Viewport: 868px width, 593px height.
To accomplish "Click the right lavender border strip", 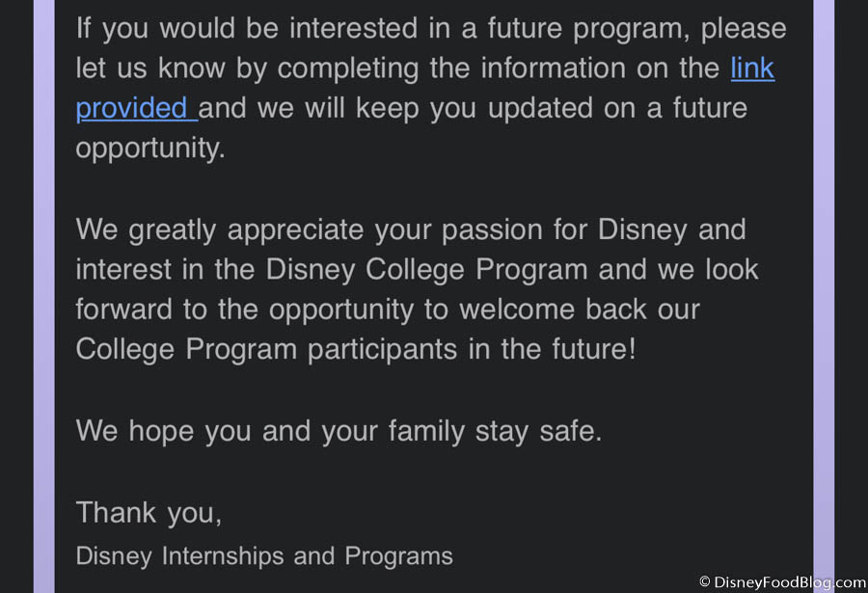I will (x=824, y=289).
